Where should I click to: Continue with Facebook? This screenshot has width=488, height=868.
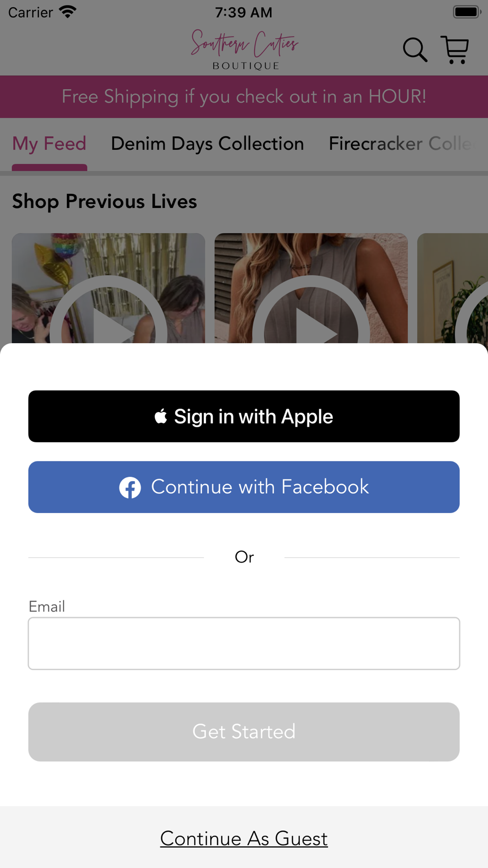click(x=244, y=487)
